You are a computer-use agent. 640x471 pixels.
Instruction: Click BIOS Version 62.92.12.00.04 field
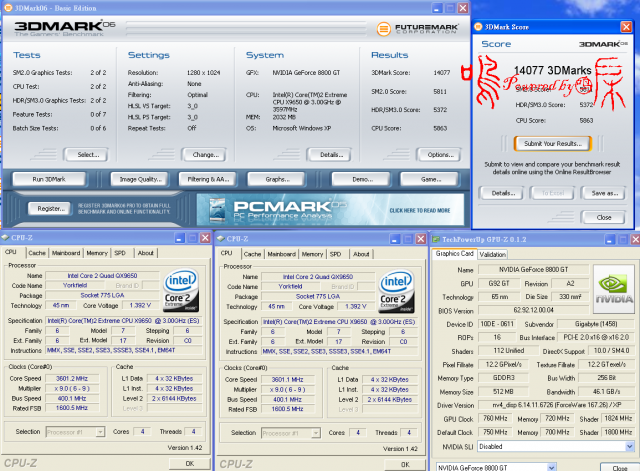[x=533, y=310]
